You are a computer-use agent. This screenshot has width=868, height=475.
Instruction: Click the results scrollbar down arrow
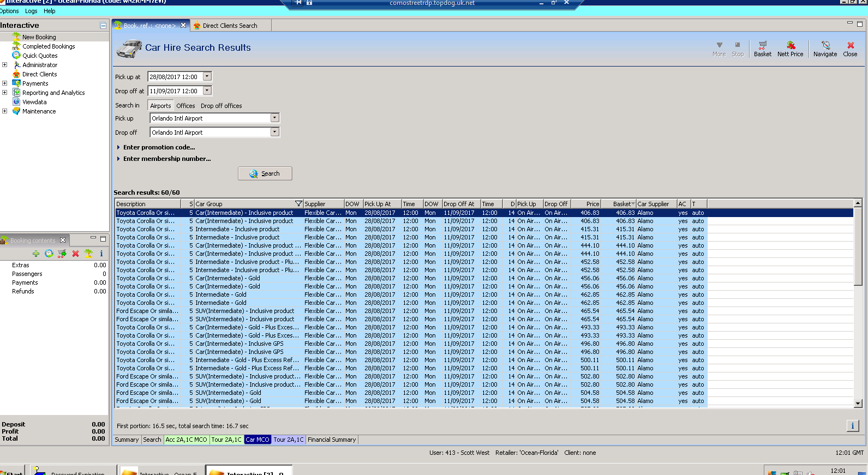[x=858, y=404]
